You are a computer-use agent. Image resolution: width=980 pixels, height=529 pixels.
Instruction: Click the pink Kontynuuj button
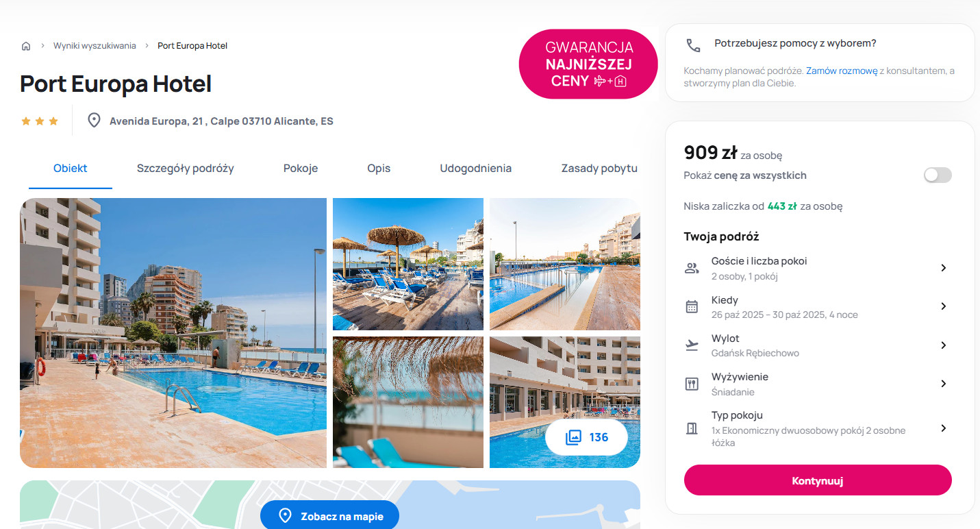[x=818, y=480]
